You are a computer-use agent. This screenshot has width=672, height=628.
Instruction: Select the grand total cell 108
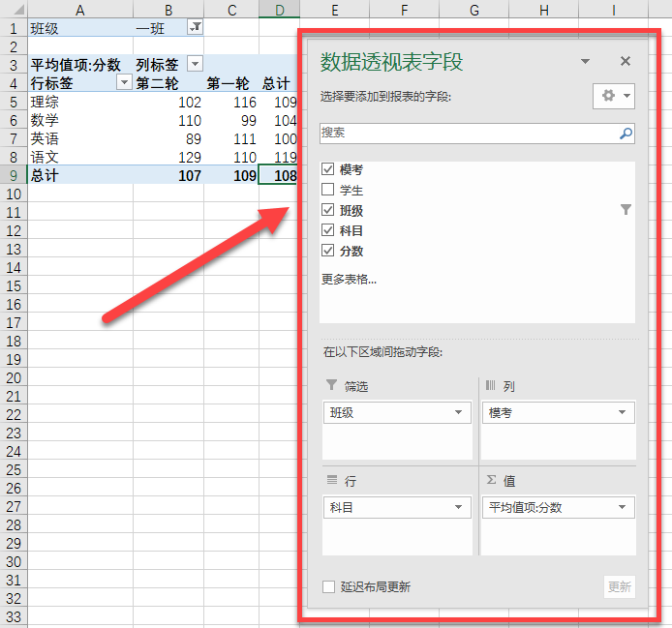point(279,176)
